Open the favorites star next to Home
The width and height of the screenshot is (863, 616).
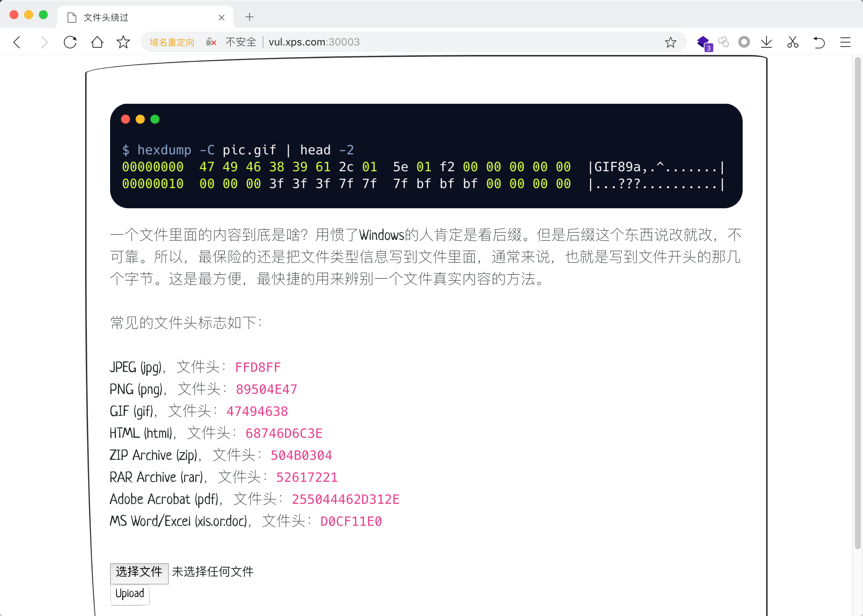point(123,42)
